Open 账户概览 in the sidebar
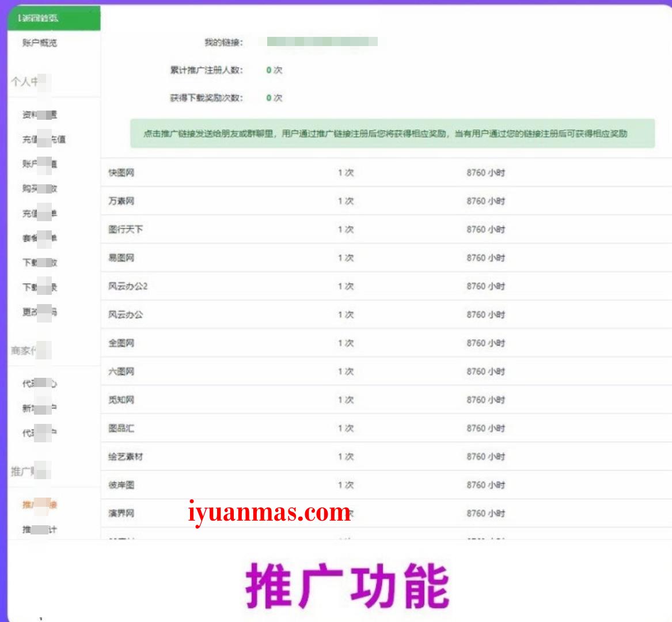672x622 pixels. [x=39, y=43]
